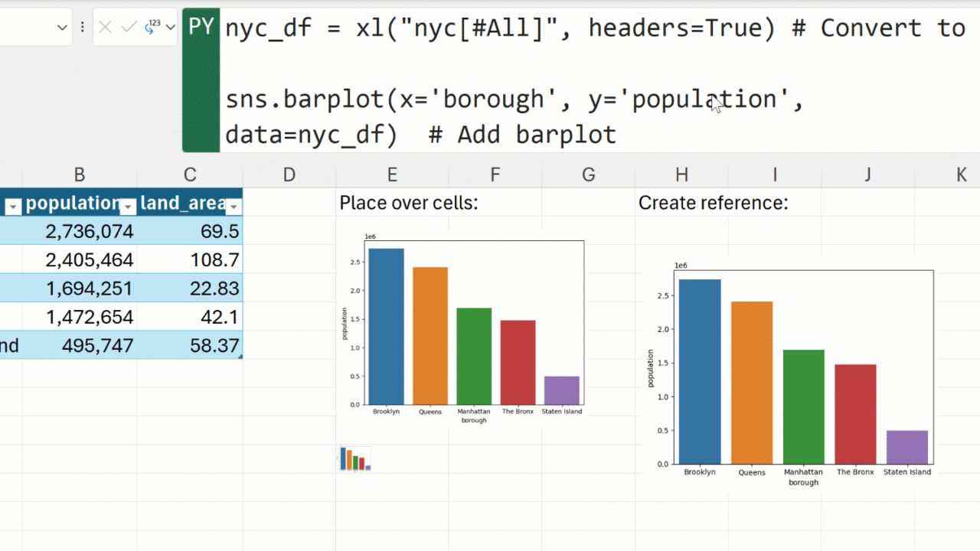Click the tiny bar chart thumbnail in cell
The width and height of the screenshot is (980, 551).
[x=355, y=458]
